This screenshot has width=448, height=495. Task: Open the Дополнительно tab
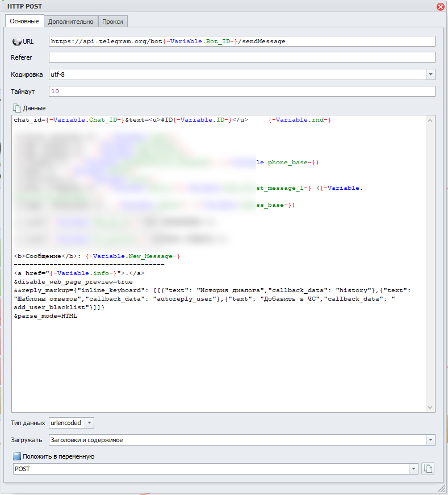pos(70,22)
